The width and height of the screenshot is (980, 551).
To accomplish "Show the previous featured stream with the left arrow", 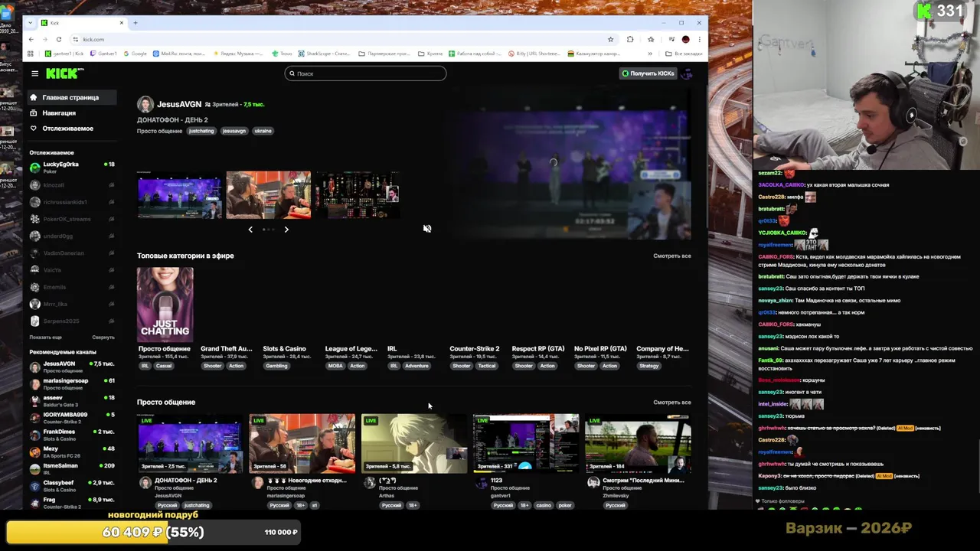I will point(250,230).
